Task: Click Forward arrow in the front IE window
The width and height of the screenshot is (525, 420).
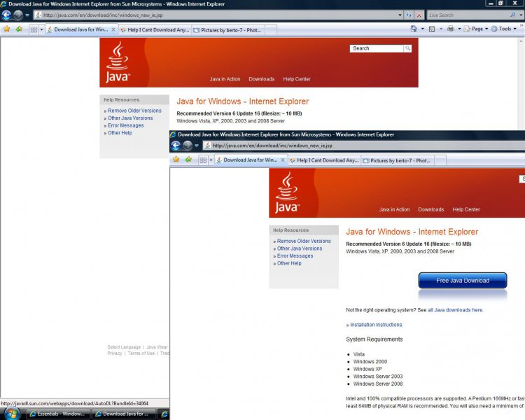Action: point(187,146)
